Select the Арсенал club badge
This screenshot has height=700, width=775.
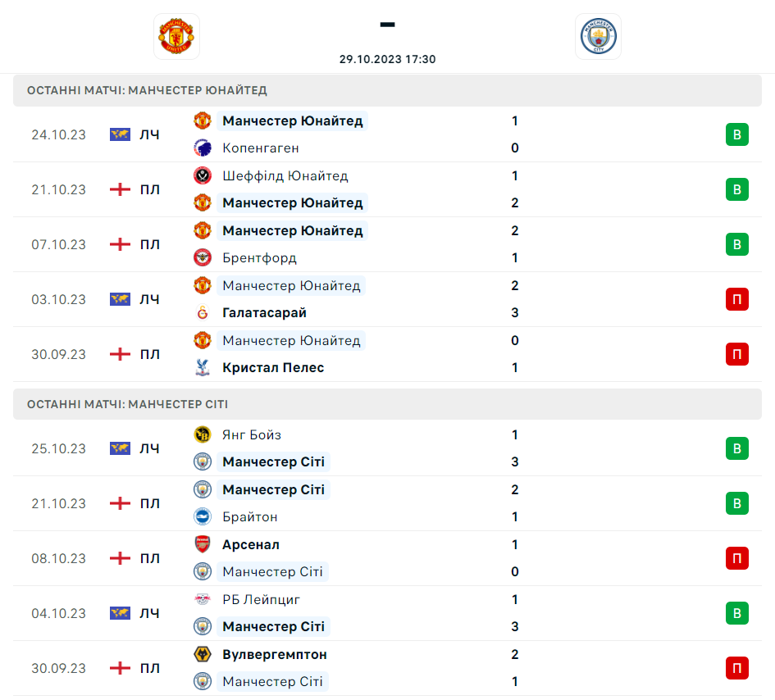203,544
